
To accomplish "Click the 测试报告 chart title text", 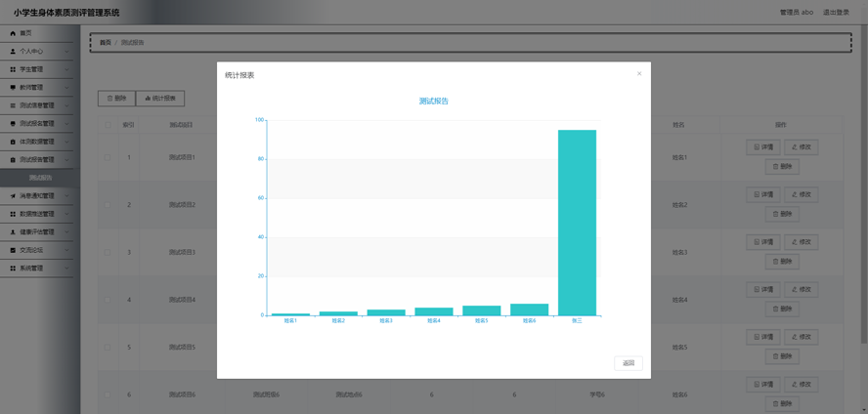I will 433,102.
